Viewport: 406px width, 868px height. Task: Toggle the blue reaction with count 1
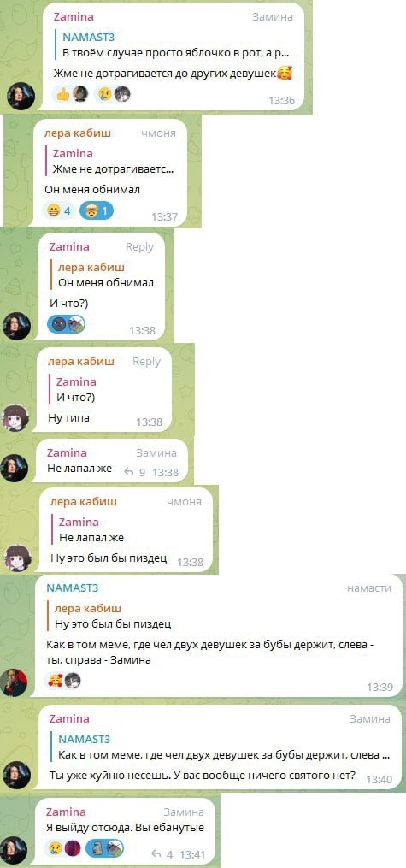pyautogui.click(x=97, y=211)
